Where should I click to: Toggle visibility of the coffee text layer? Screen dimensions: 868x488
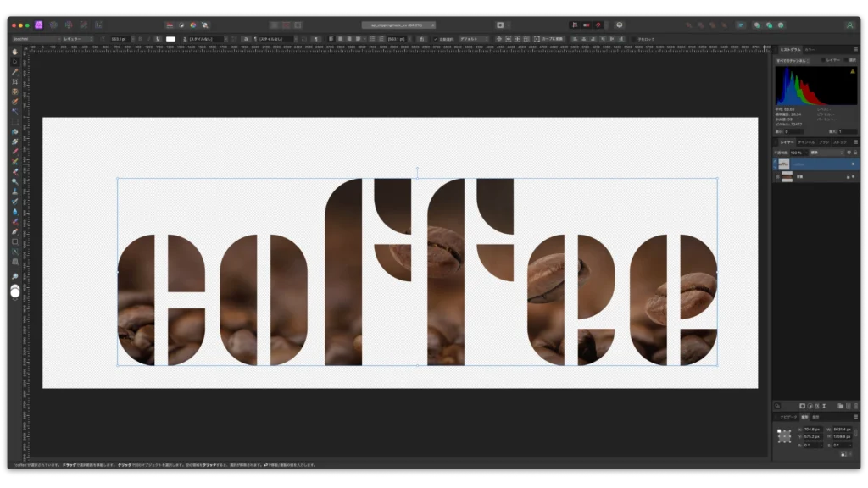853,164
